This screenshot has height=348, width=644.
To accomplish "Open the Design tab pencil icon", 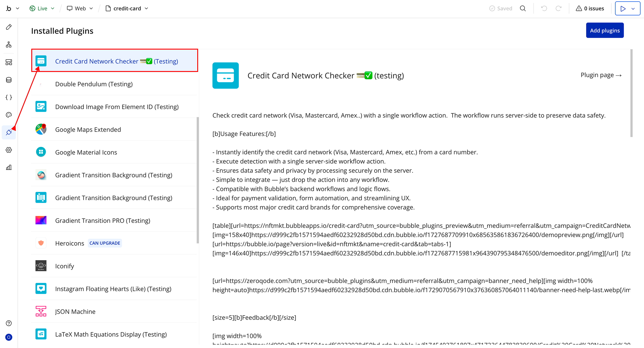I will 9,27.
